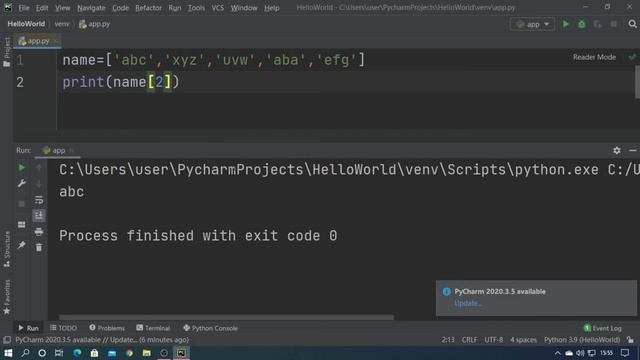Open the Event Log
Screen dimensions: 640x360
[x=603, y=328]
